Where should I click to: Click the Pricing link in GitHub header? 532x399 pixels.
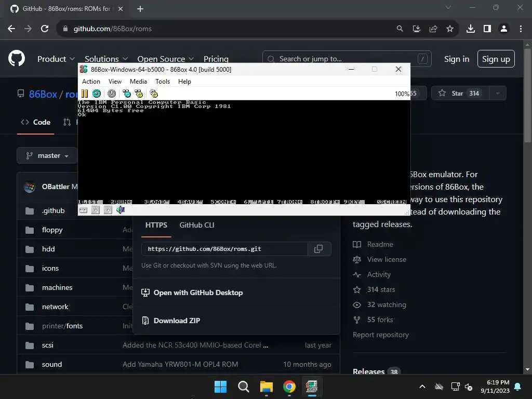pos(216,59)
